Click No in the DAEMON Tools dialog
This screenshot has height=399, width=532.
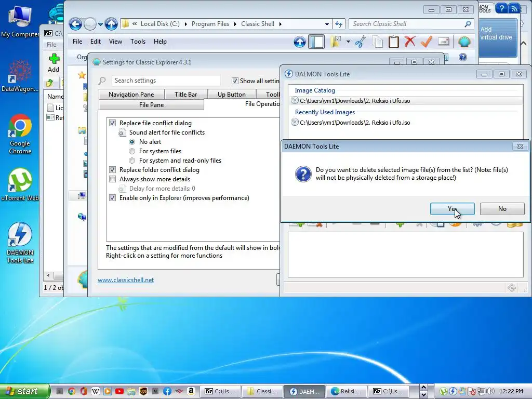[502, 209]
